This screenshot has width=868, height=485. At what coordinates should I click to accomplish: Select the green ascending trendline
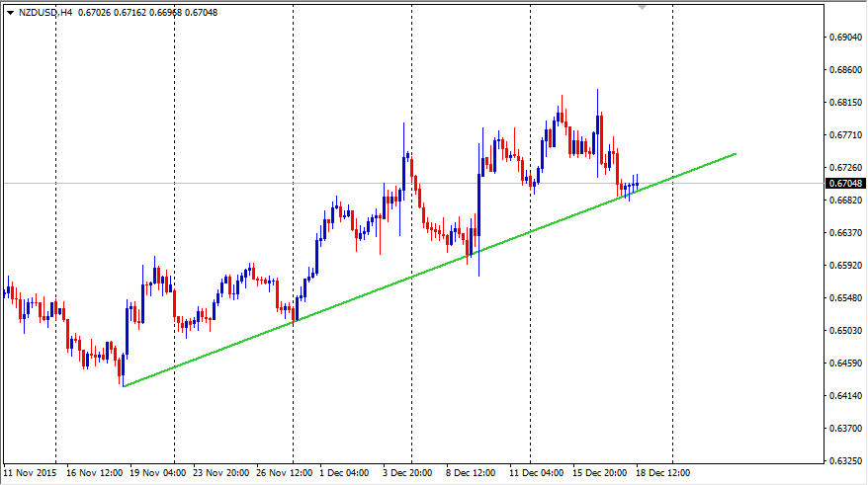(x=430, y=270)
